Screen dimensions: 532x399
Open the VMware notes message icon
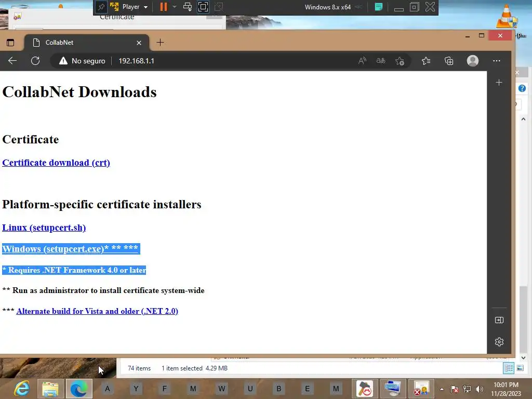coord(379,7)
